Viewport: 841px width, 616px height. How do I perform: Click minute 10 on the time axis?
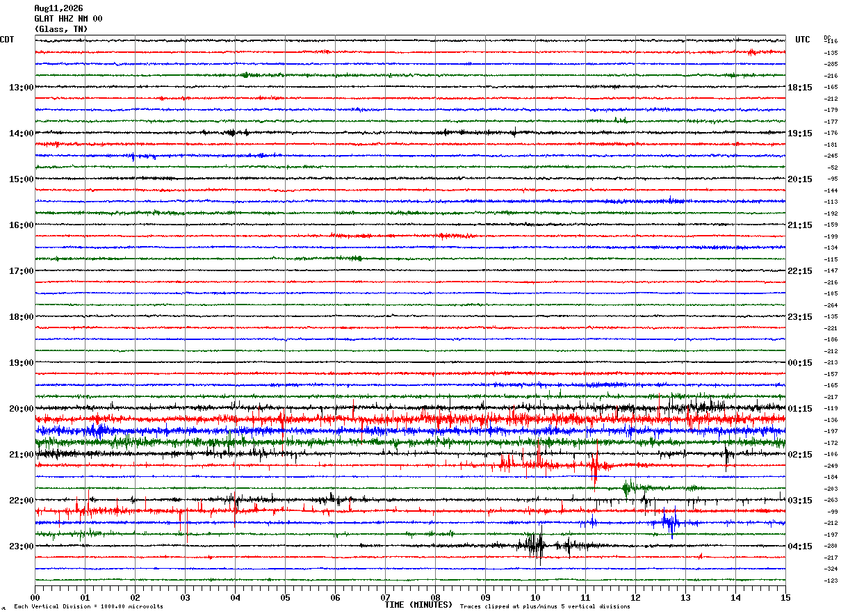535,597
